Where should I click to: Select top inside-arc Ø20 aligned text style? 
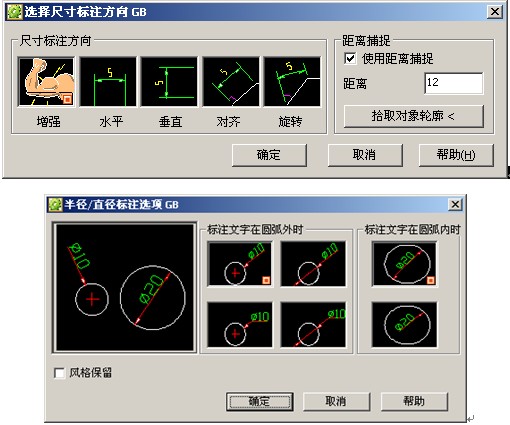(404, 264)
